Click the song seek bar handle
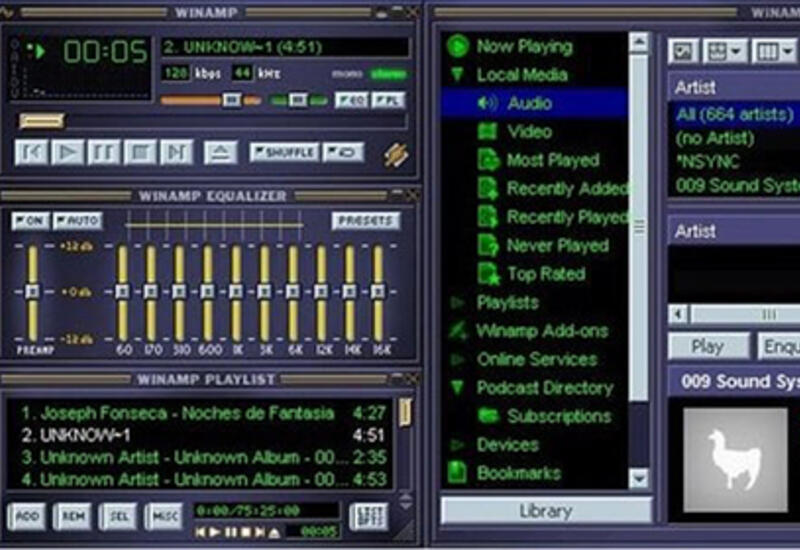 [x=41, y=121]
